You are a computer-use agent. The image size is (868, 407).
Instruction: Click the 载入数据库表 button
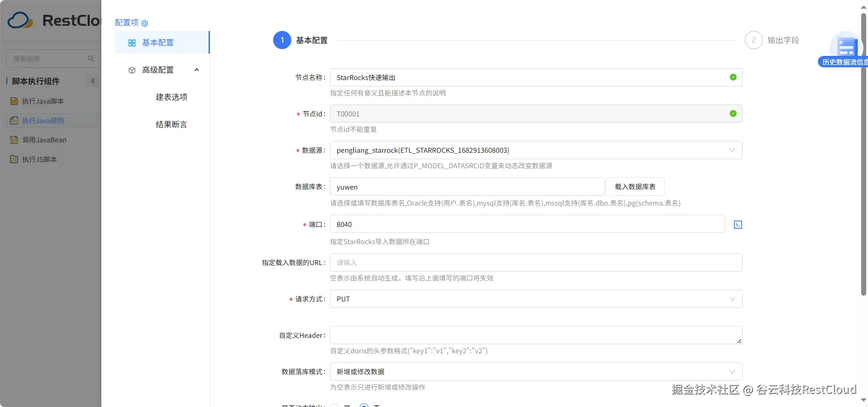click(635, 186)
